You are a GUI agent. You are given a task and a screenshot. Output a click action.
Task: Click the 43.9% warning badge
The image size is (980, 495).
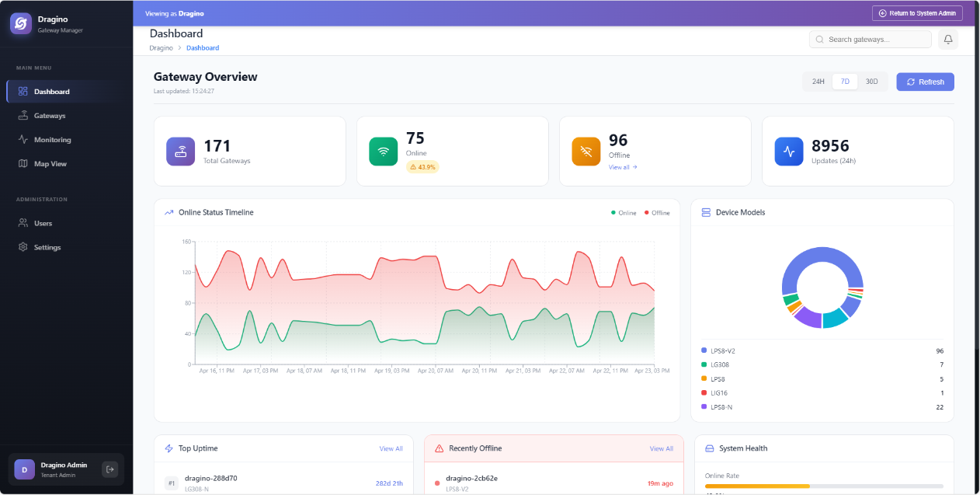pos(422,167)
